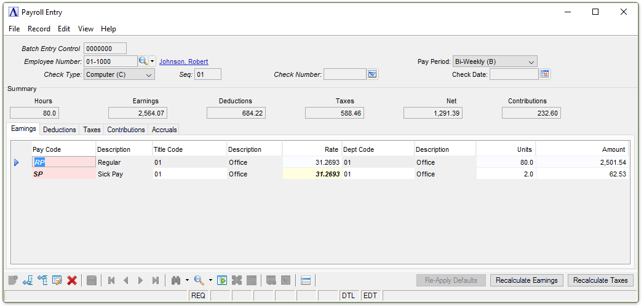The height and width of the screenshot is (308, 644).
Task: Go to previous record arrow icon
Action: (x=125, y=280)
